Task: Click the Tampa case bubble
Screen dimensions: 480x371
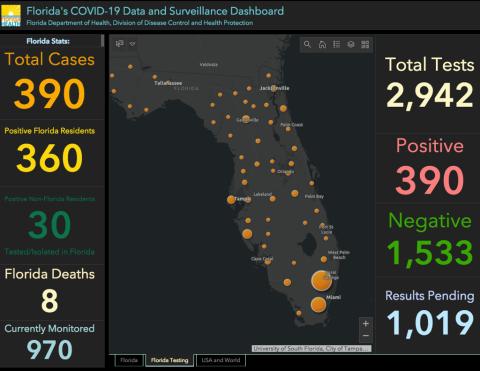Action: [231, 200]
